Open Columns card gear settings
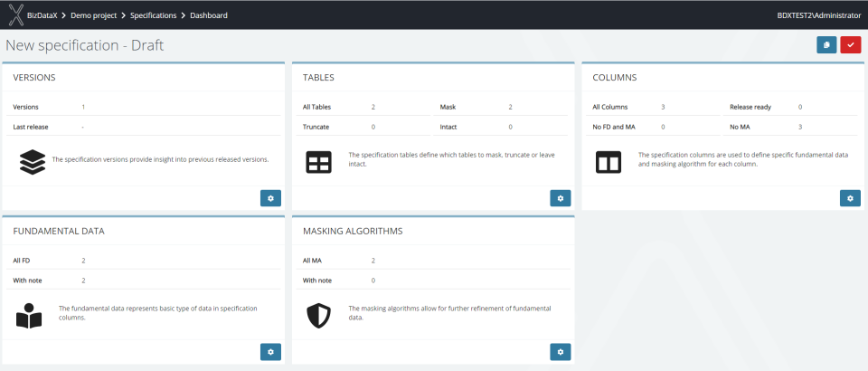868x371 pixels. point(850,198)
